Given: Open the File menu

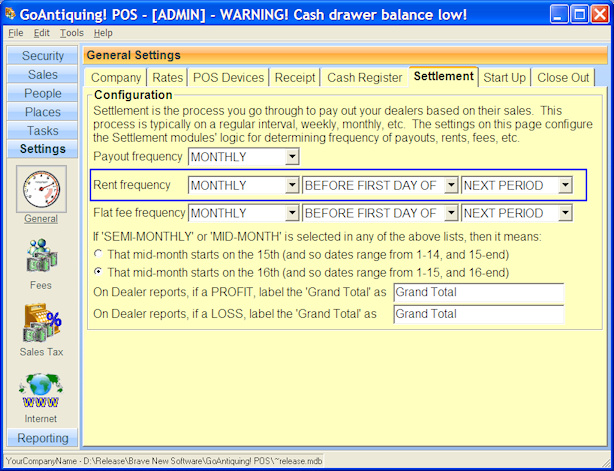Looking at the screenshot, I should point(16,33).
